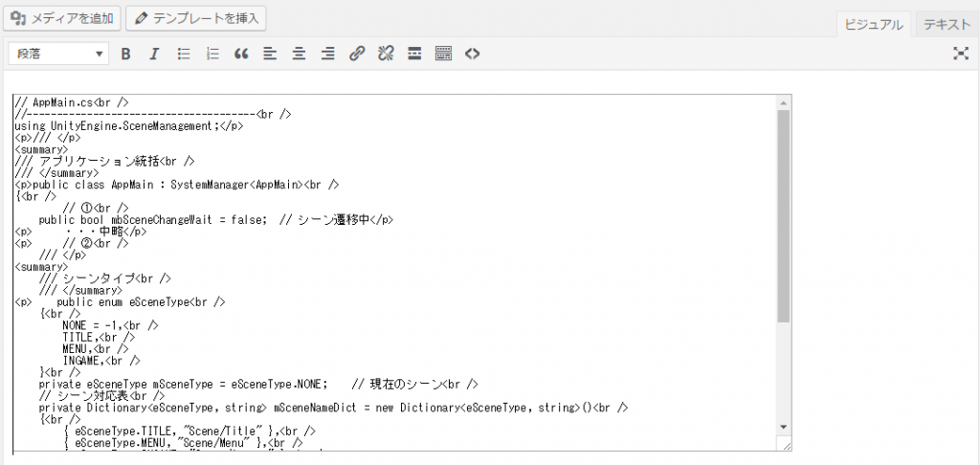Click the code box vertical scrollbar thumb
Viewport: 980px width, 465px height.
(784, 216)
